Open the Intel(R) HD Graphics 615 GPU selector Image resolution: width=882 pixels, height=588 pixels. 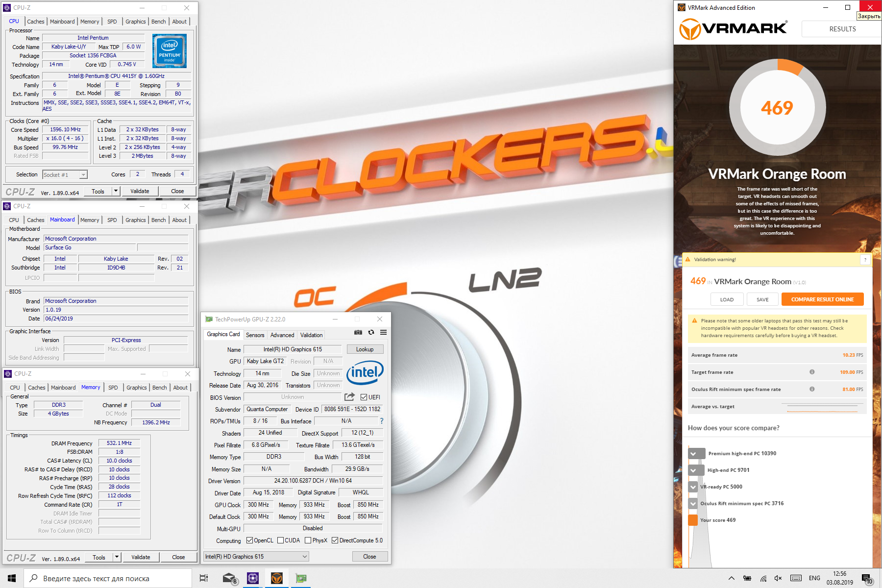[x=256, y=557]
